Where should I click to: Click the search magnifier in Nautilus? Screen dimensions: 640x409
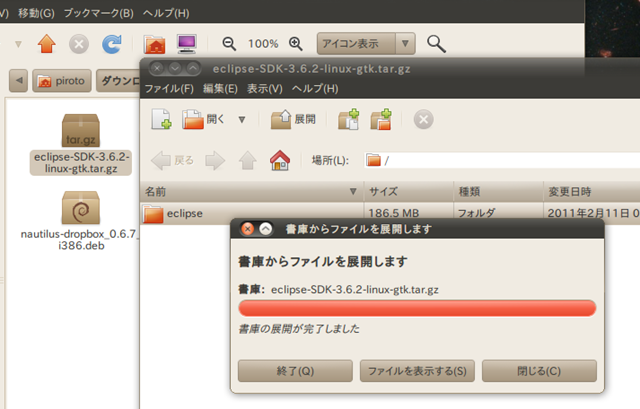tap(436, 44)
